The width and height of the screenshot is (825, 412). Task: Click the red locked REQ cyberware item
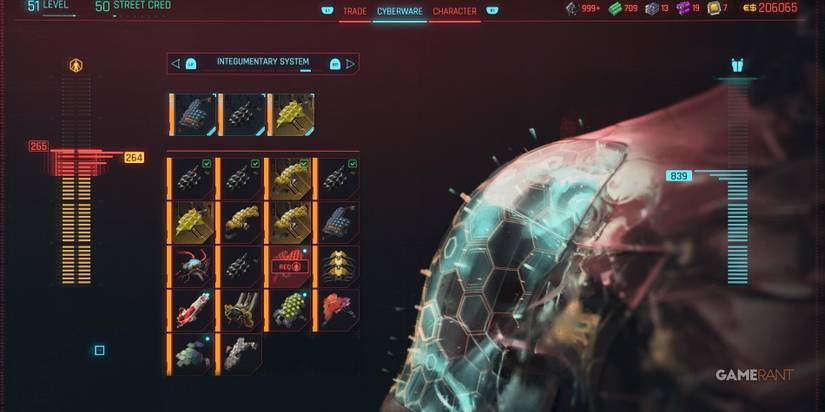click(288, 266)
